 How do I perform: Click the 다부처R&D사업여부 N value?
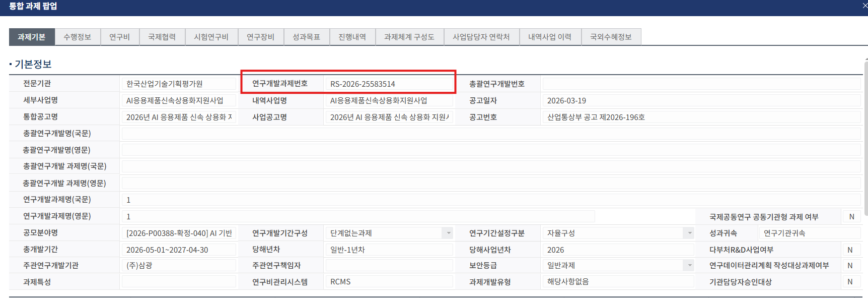852,250
